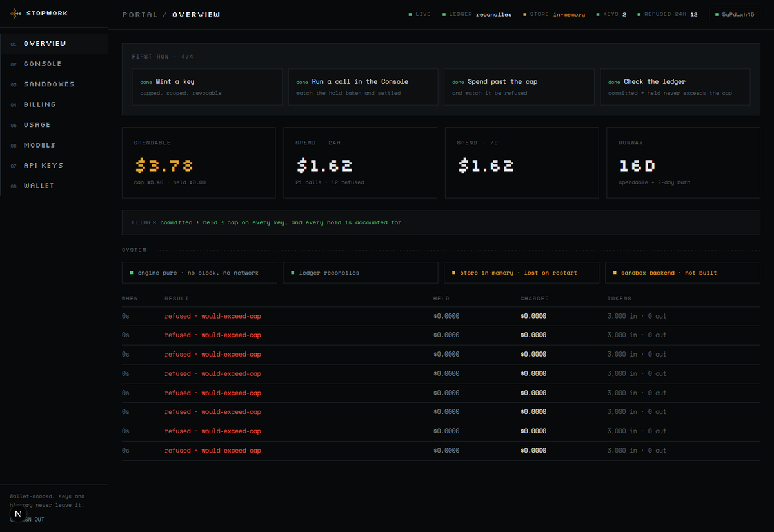Click the LEDGER committed + held banner

click(441, 222)
